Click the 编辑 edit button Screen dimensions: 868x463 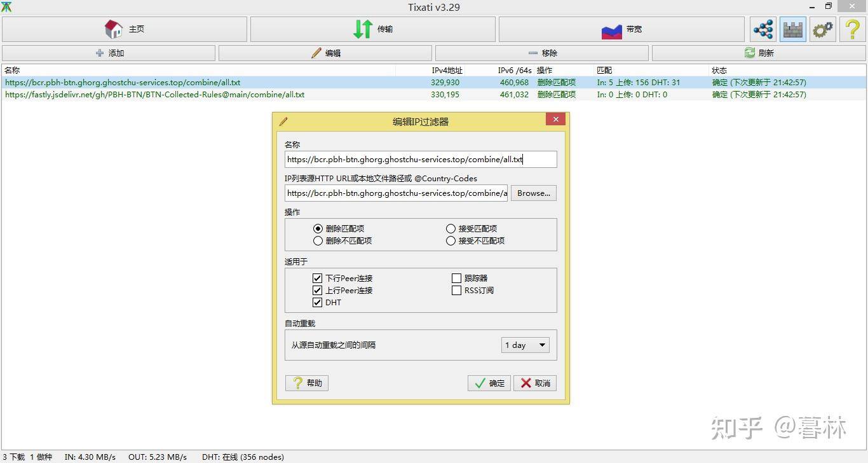[325, 53]
